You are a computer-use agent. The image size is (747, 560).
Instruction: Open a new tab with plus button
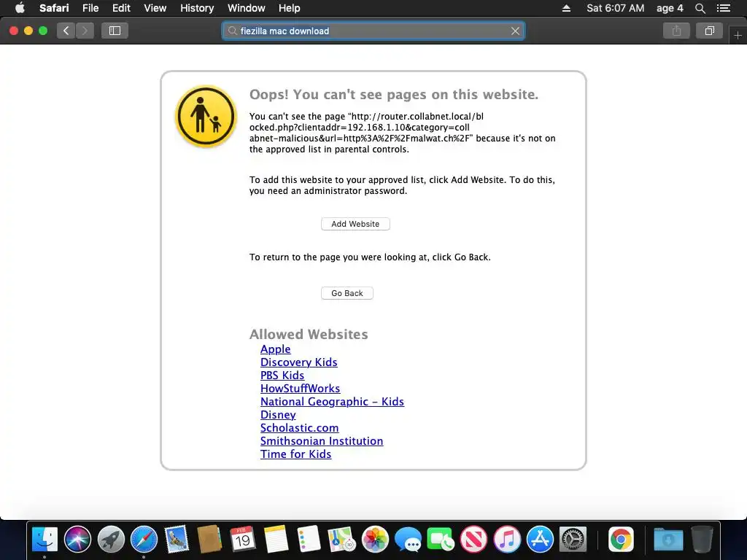tap(738, 35)
